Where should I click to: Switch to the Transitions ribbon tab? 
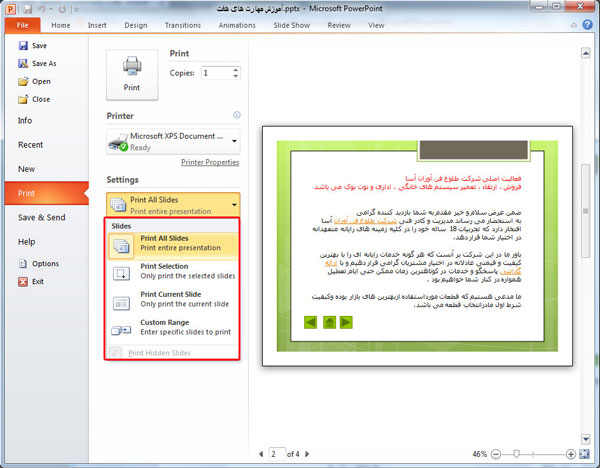pyautogui.click(x=183, y=24)
